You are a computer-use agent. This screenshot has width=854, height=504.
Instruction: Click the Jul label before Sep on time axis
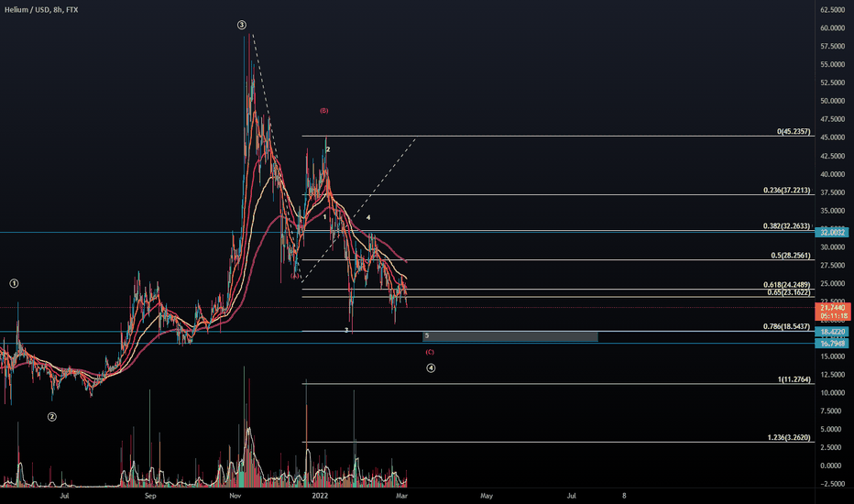[x=64, y=496]
